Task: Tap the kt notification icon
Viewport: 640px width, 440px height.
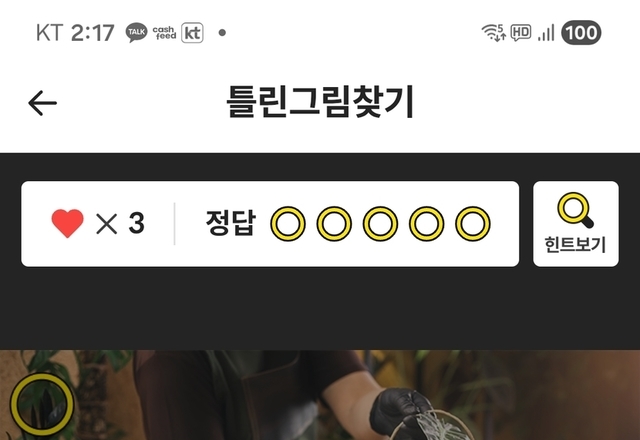Action: click(192, 33)
